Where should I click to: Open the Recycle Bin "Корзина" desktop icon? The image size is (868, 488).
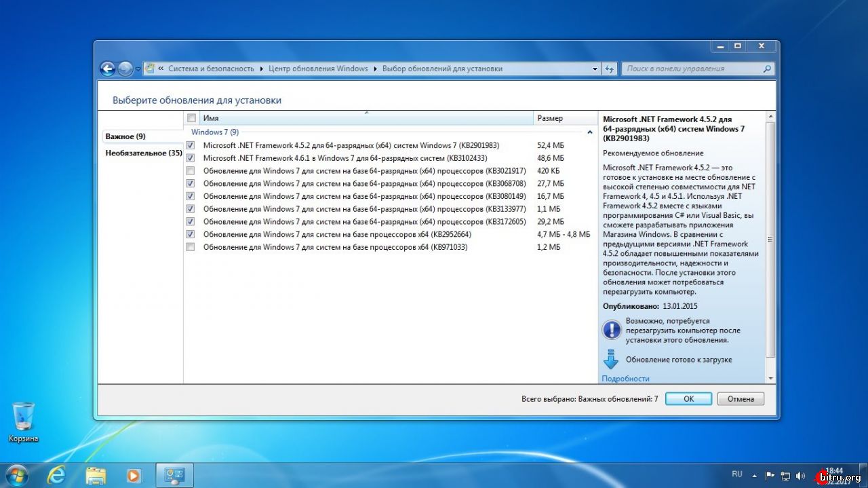pos(23,422)
